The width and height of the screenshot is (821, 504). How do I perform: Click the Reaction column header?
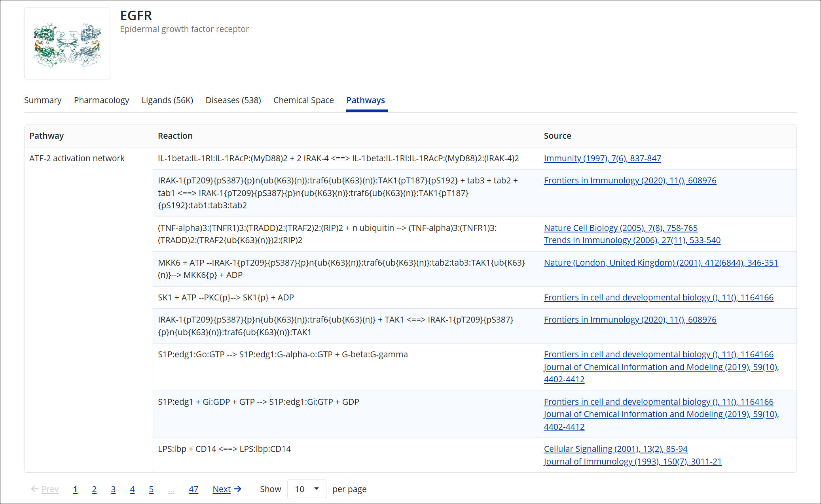pyautogui.click(x=175, y=136)
